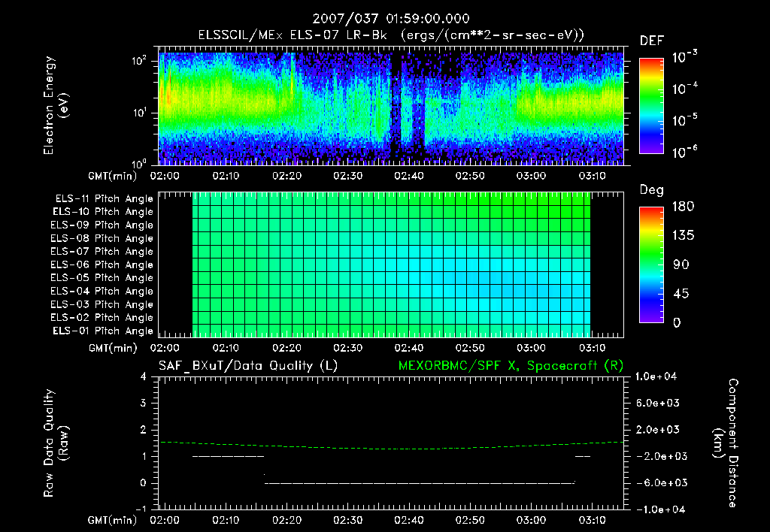Click the Deg legend label

click(652, 190)
